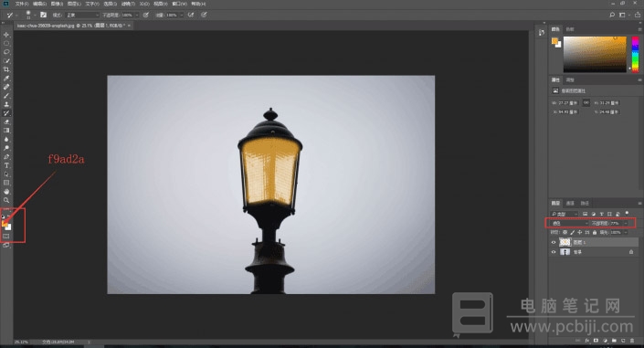The width and height of the screenshot is (644, 348).
Task: Click the share icon at top right
Action: click(x=638, y=15)
